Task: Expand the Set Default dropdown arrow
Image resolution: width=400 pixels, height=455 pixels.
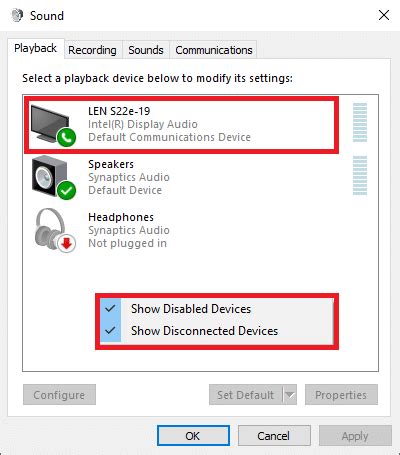Action: point(290,395)
